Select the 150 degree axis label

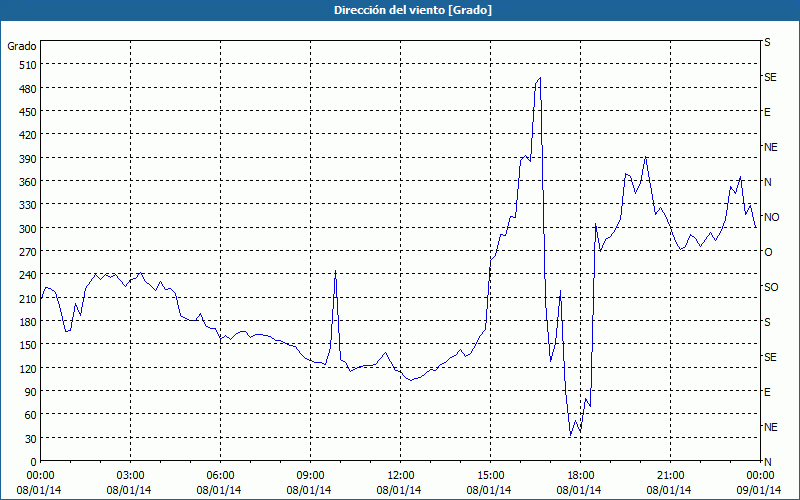click(27, 345)
